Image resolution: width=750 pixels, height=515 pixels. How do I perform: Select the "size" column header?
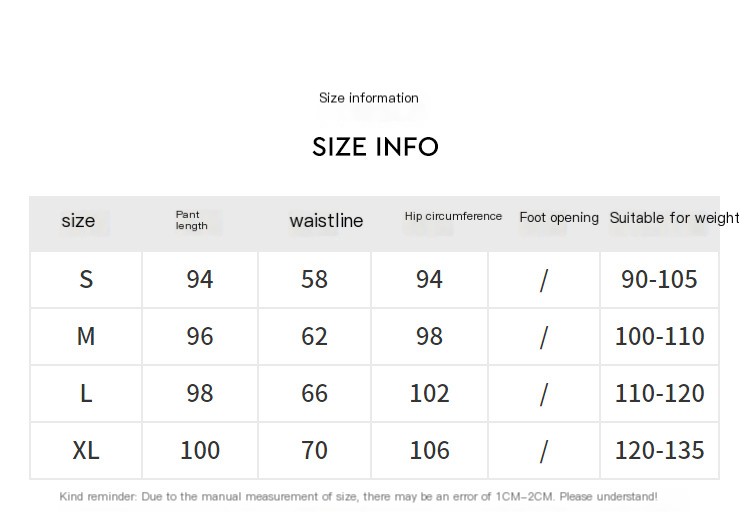(78, 221)
